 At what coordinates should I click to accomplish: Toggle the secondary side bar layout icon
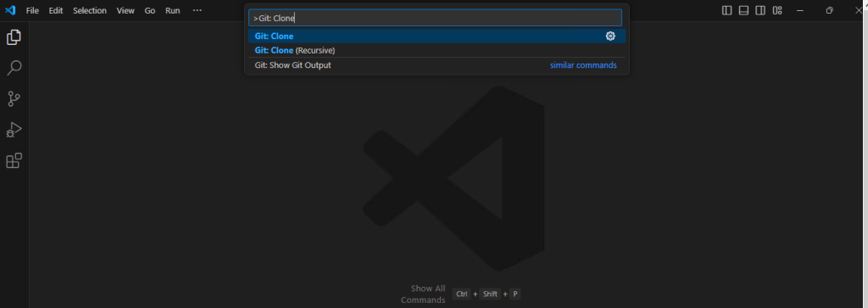[x=760, y=10]
